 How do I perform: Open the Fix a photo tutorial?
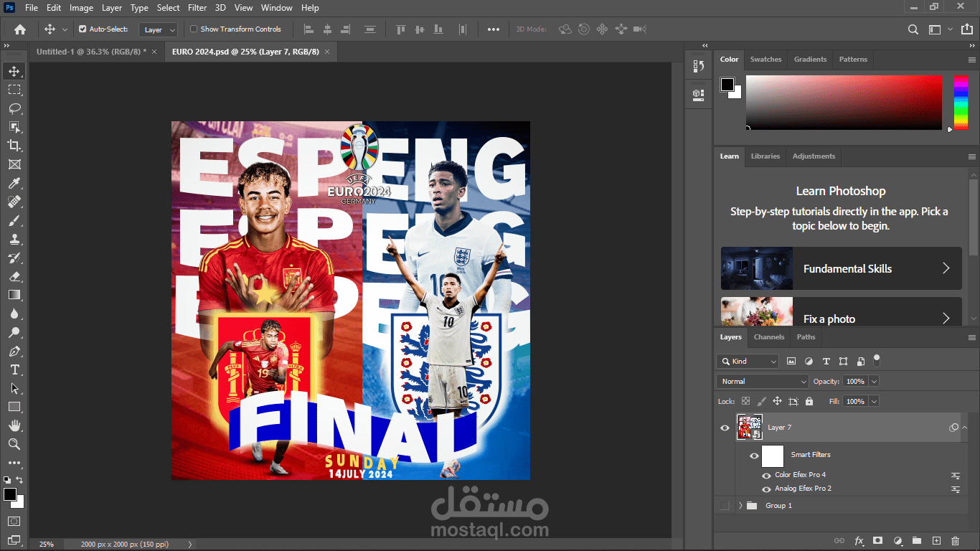point(841,312)
